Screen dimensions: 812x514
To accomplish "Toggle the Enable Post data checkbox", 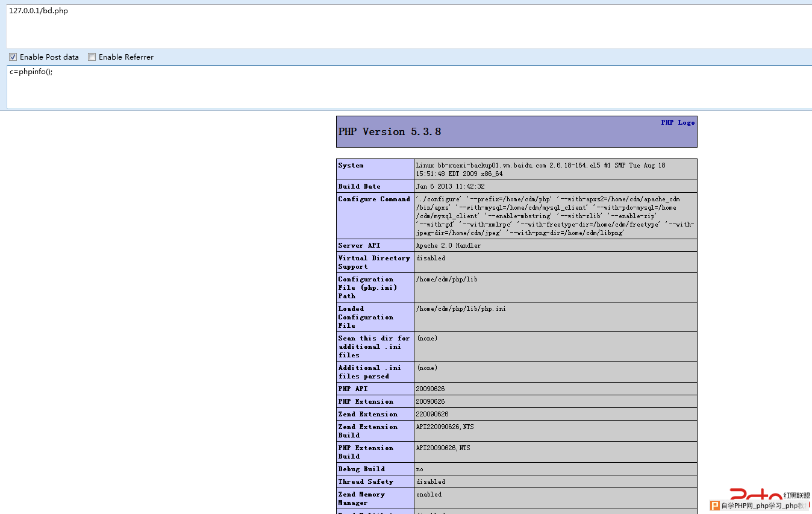I will click(x=13, y=57).
